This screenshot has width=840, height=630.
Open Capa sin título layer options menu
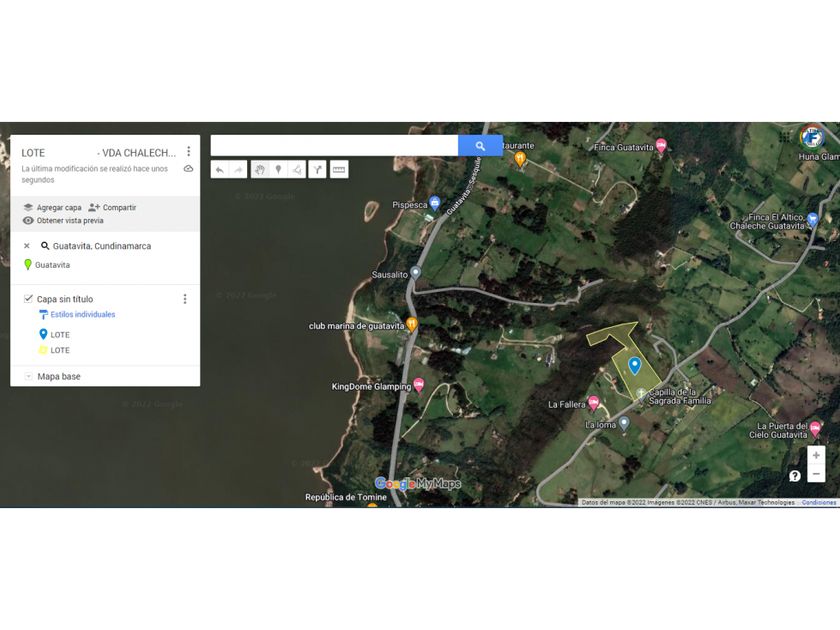point(185,299)
